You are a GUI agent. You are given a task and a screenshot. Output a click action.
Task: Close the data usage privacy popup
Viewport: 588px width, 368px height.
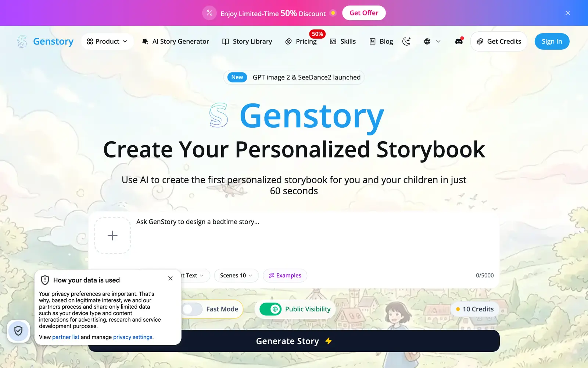coord(171,279)
